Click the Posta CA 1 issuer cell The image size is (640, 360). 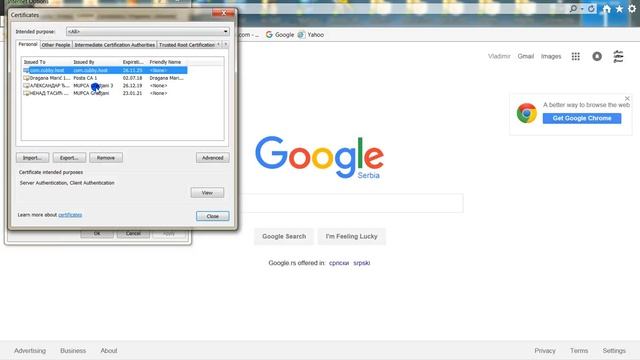click(x=85, y=78)
